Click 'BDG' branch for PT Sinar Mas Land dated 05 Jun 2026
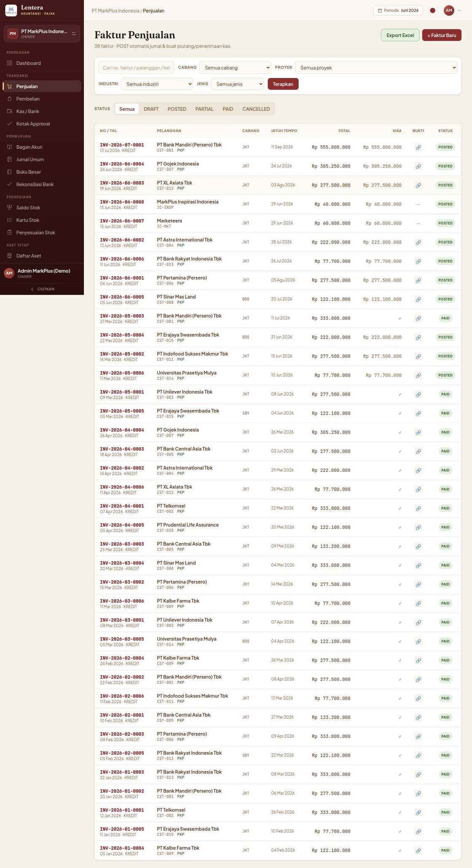472x868 pixels. pos(246,299)
